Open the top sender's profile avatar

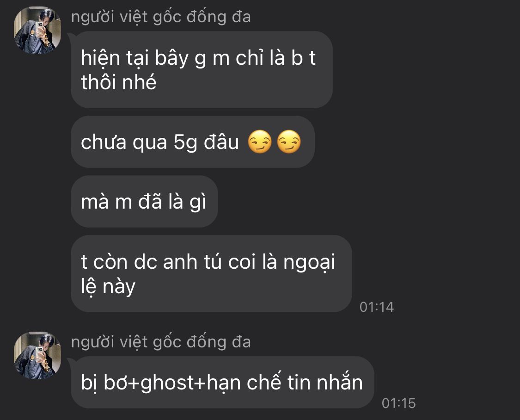[x=37, y=30]
